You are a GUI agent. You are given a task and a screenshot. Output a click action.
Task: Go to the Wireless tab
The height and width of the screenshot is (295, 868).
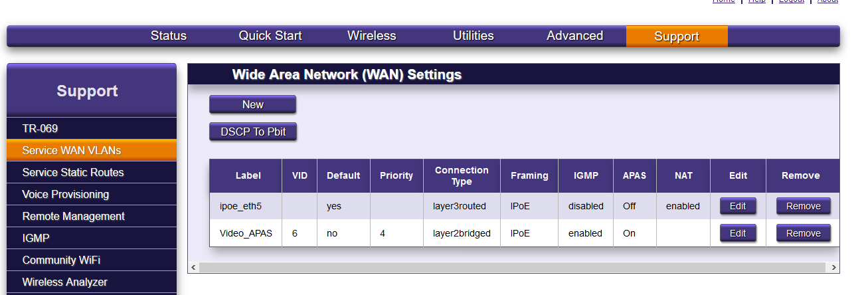(371, 36)
